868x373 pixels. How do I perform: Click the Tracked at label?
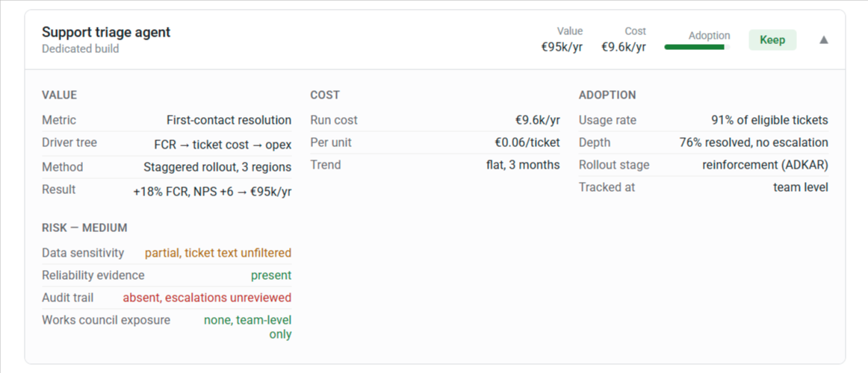point(607,187)
